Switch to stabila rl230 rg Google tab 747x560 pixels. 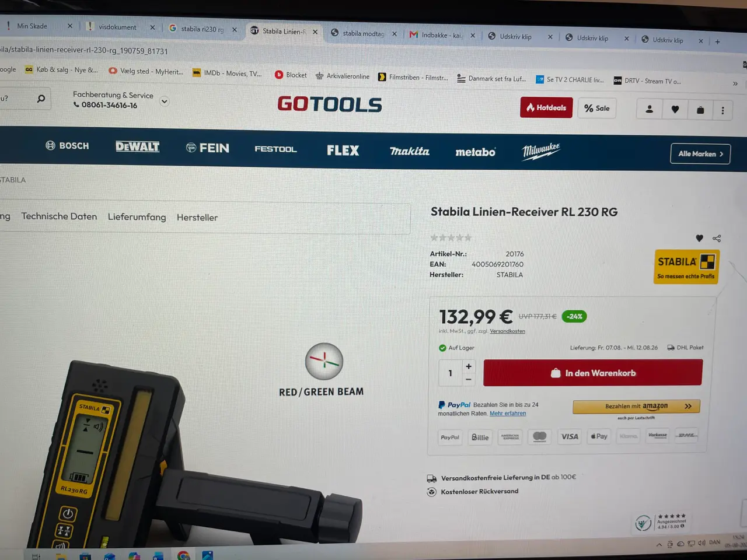[201, 29]
